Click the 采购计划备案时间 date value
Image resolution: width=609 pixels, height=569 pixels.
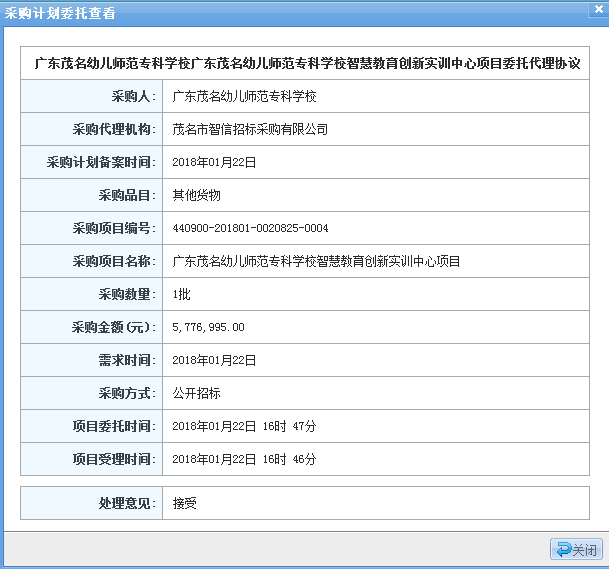pyautogui.click(x=214, y=162)
